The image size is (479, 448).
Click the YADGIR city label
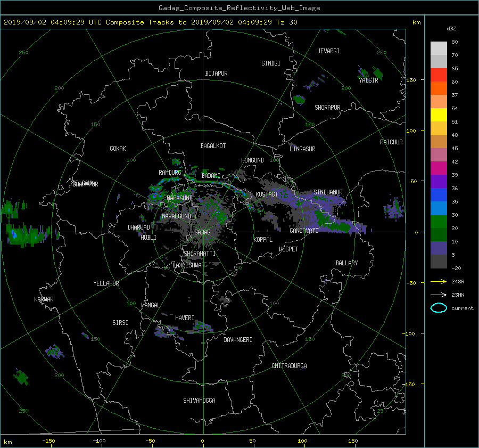pos(368,80)
